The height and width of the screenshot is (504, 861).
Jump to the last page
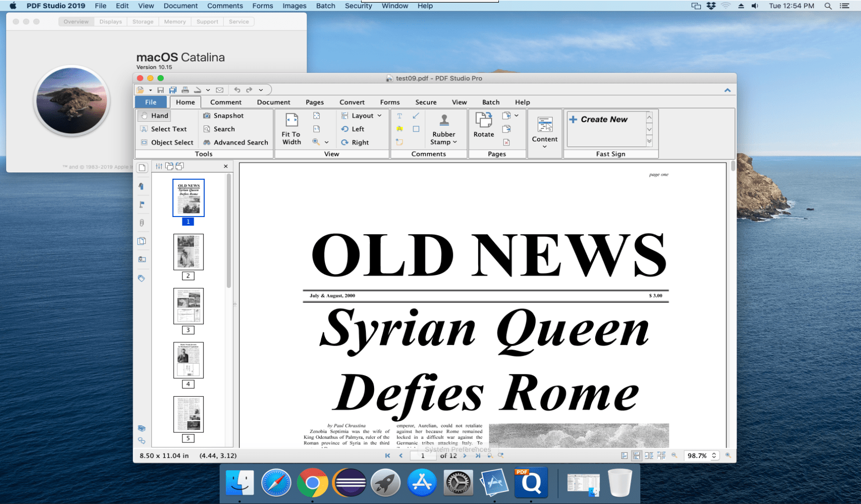coord(478,456)
